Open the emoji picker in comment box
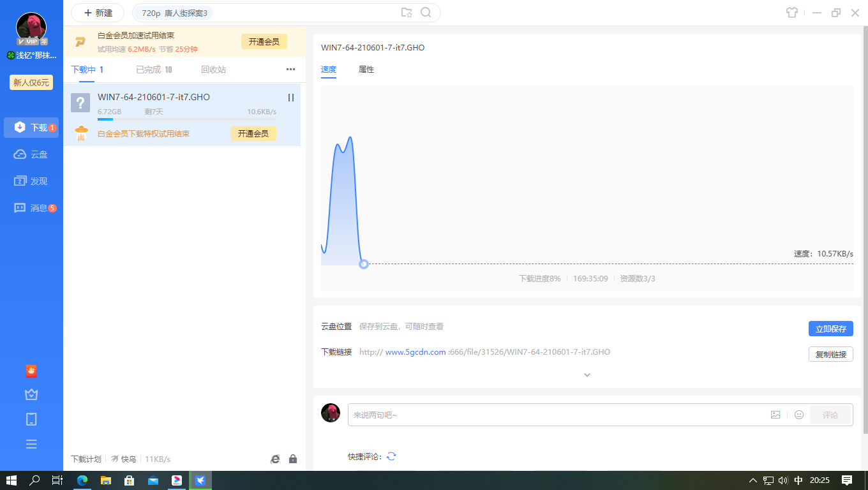The height and width of the screenshot is (490, 868). click(799, 415)
